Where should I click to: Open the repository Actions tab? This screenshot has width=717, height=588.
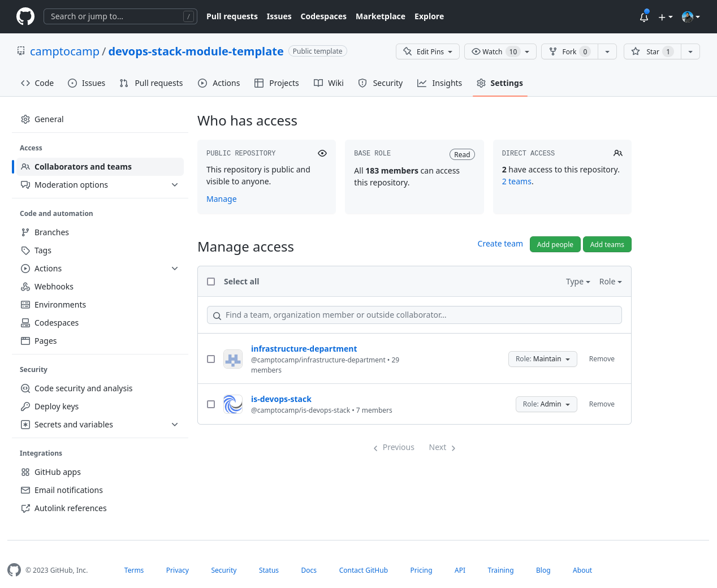(x=219, y=83)
